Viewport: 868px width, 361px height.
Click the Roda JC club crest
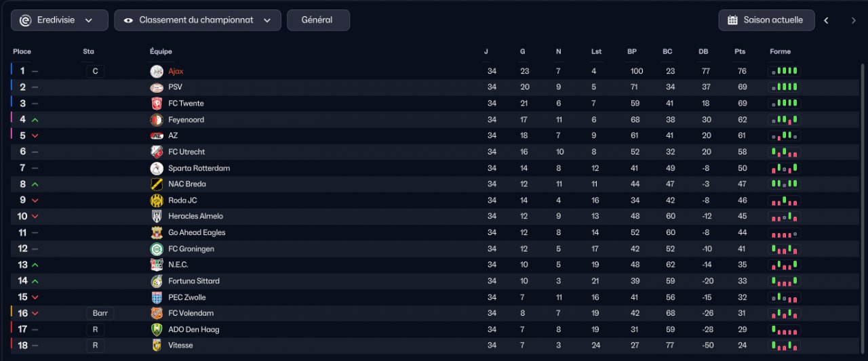[157, 200]
